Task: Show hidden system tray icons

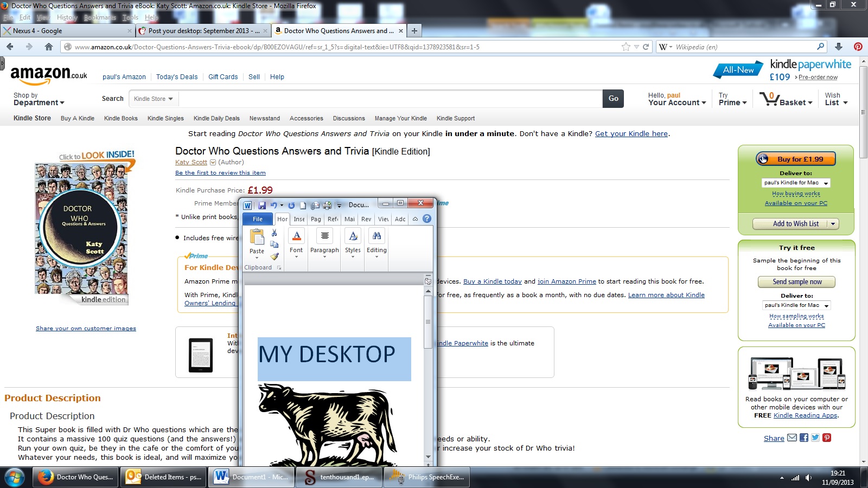Action: [x=782, y=478]
